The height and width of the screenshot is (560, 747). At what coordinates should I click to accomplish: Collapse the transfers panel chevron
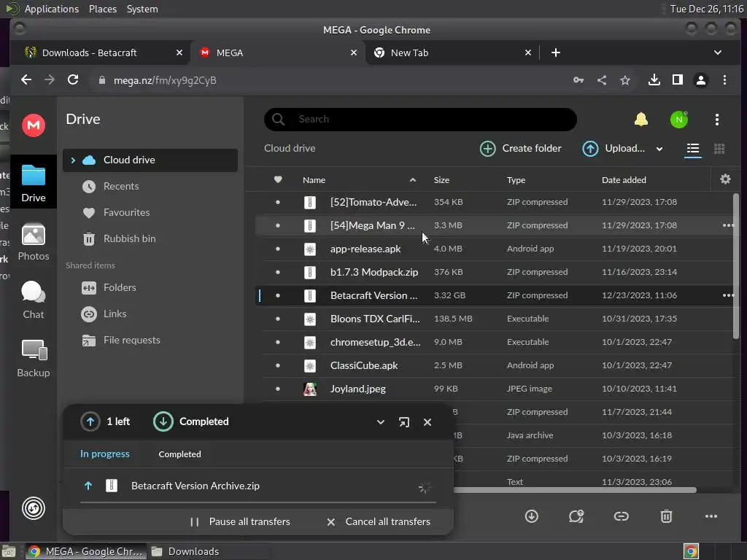coord(380,422)
